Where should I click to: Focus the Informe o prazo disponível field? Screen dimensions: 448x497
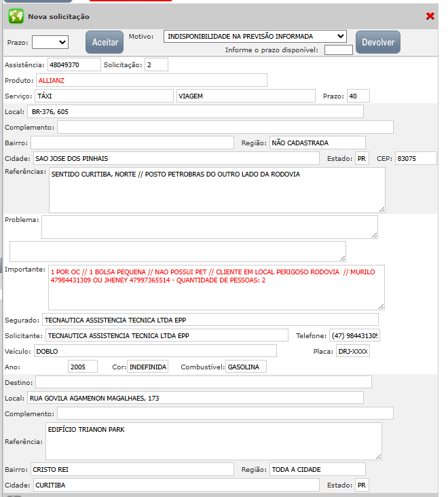click(339, 50)
